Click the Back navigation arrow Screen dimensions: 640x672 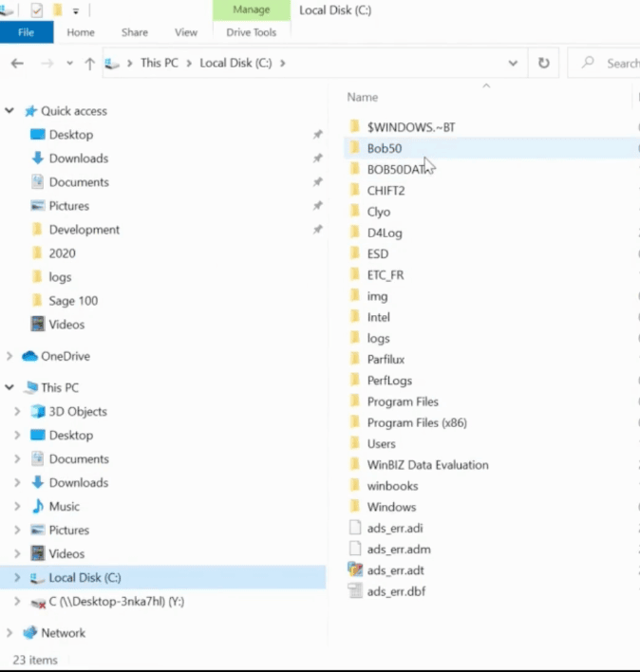pos(17,64)
